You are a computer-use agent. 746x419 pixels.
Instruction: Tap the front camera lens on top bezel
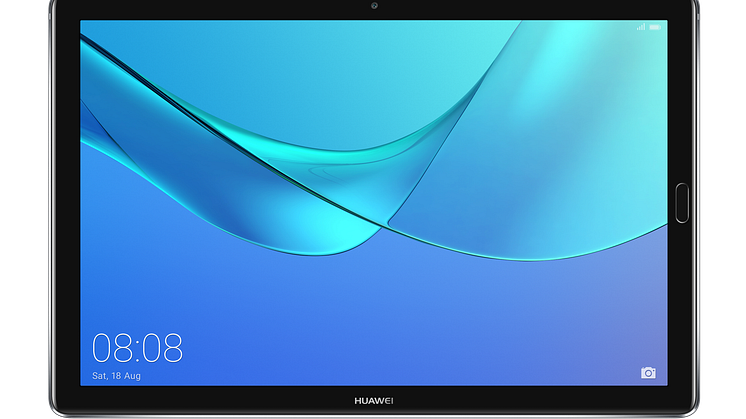click(372, 9)
